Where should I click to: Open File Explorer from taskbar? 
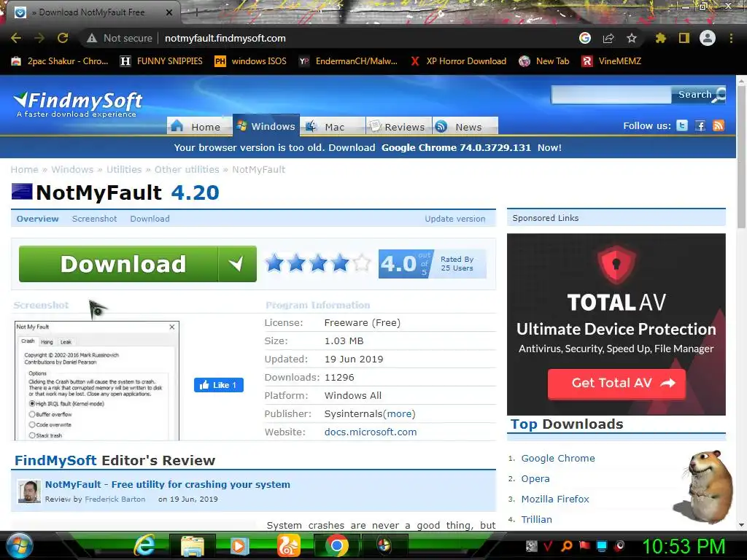193,545
